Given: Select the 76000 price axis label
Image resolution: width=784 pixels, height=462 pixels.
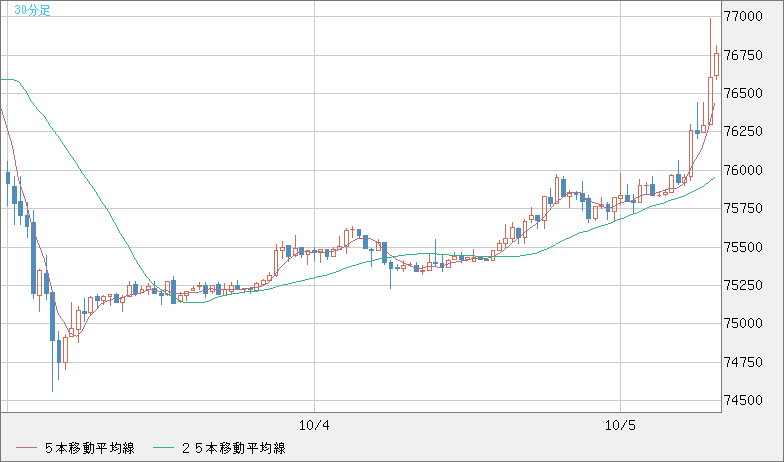Looking at the screenshot, I should click(x=744, y=170).
